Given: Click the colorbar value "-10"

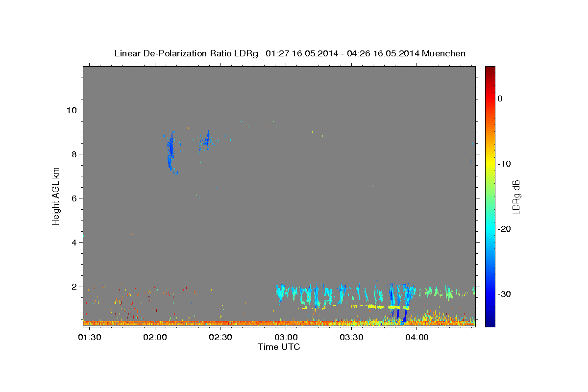Looking at the screenshot, I should (504, 164).
